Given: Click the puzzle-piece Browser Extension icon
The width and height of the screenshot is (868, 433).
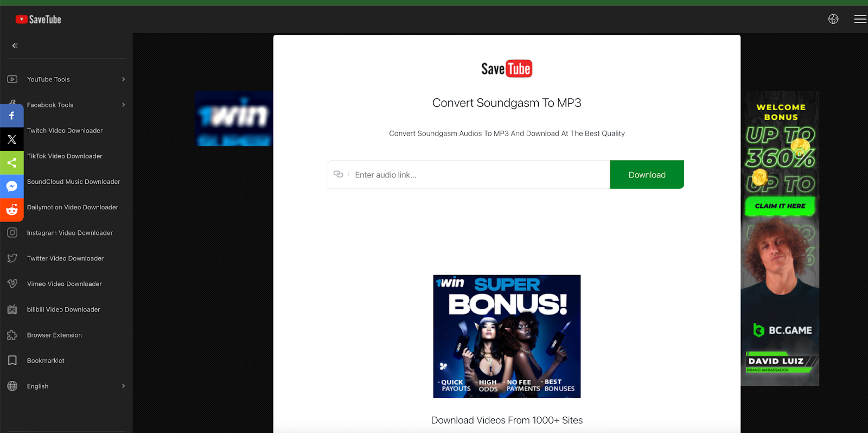Looking at the screenshot, I should pos(12,335).
